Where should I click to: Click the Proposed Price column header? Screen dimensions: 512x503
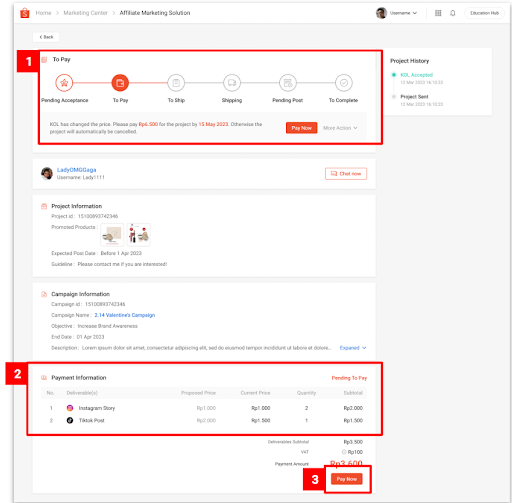coord(198,393)
